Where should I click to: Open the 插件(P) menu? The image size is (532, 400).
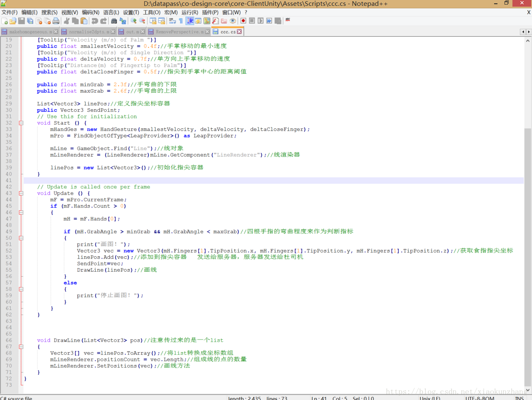[210, 12]
